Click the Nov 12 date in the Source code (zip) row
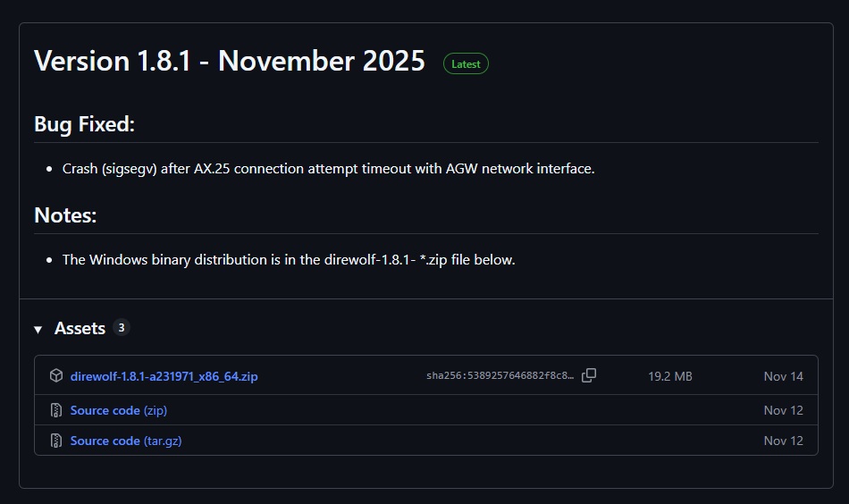849x504 pixels. point(783,410)
